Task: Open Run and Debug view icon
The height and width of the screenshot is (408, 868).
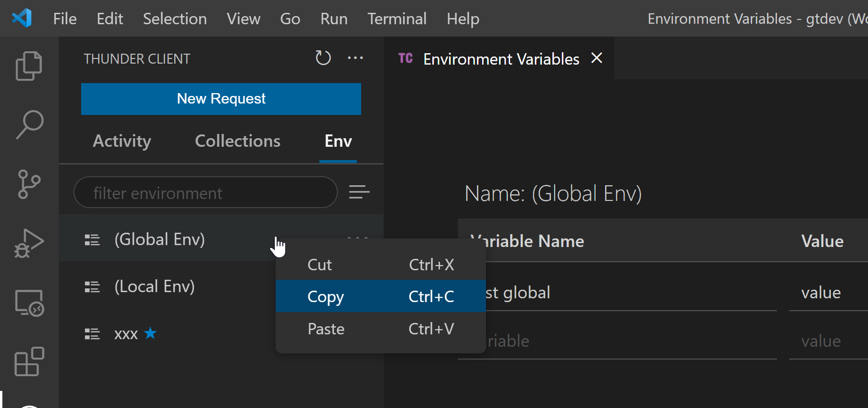Action: coord(29,243)
